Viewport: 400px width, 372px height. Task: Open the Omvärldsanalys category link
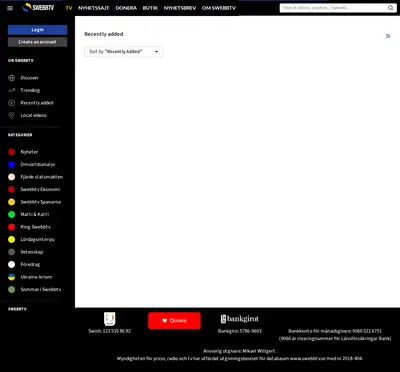38,165
